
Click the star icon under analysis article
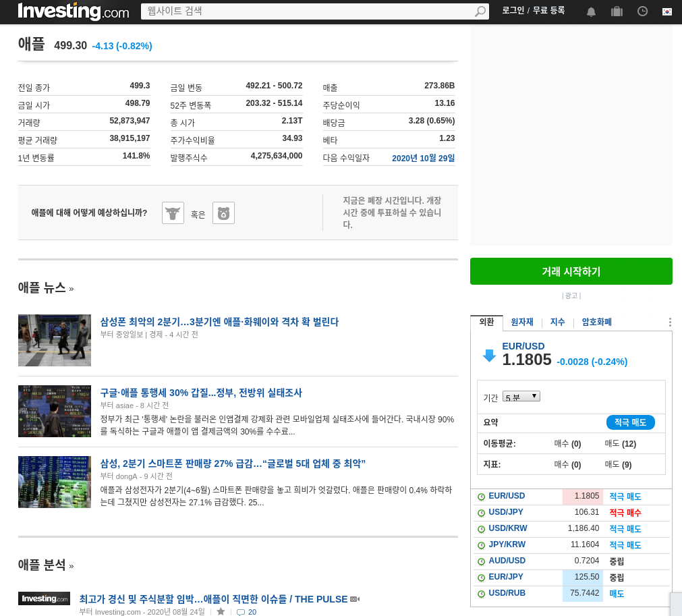(221, 612)
